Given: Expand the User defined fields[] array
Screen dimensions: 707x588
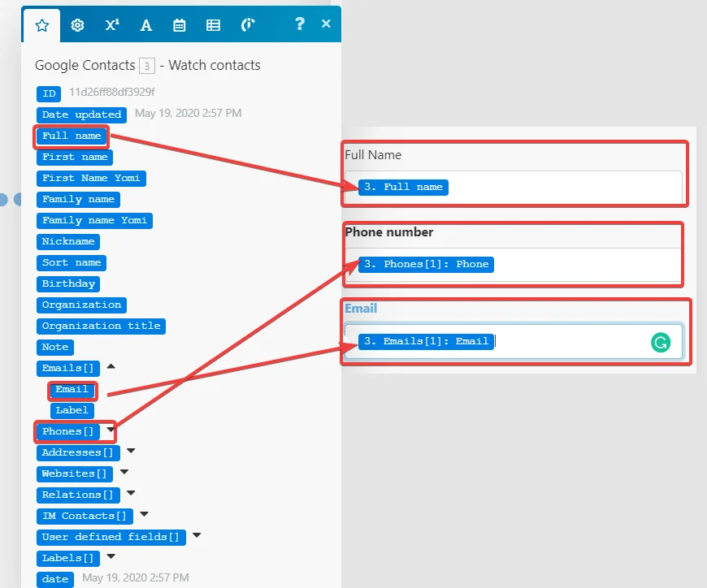Looking at the screenshot, I should coord(197,535).
